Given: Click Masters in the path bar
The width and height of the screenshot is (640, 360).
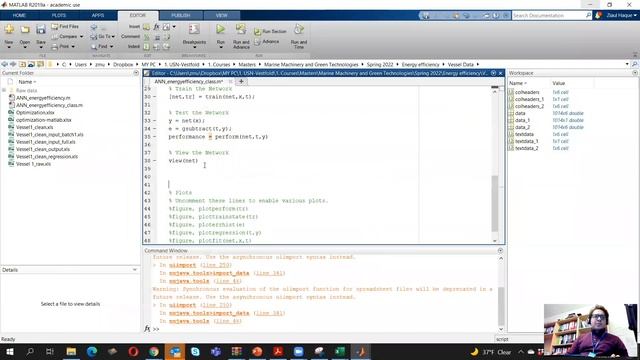Looking at the screenshot, I should [247, 64].
